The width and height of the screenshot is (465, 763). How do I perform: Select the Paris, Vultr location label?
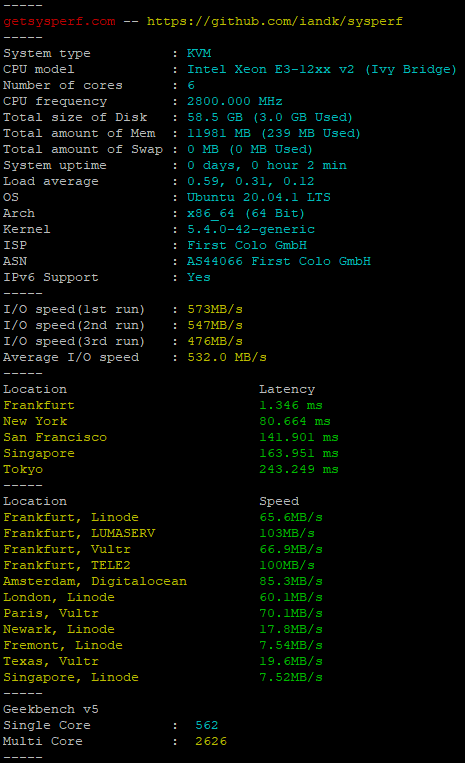[x=51, y=614]
